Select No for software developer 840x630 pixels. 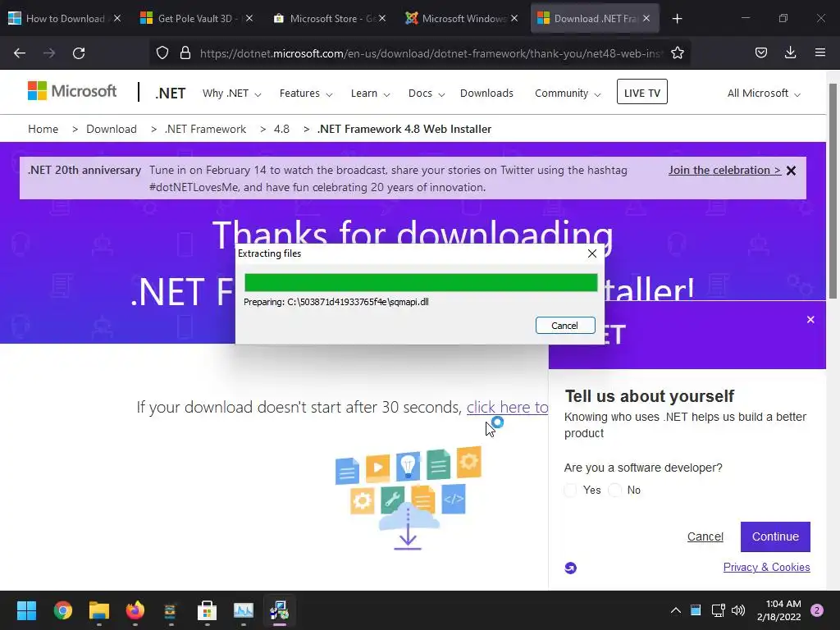(615, 491)
